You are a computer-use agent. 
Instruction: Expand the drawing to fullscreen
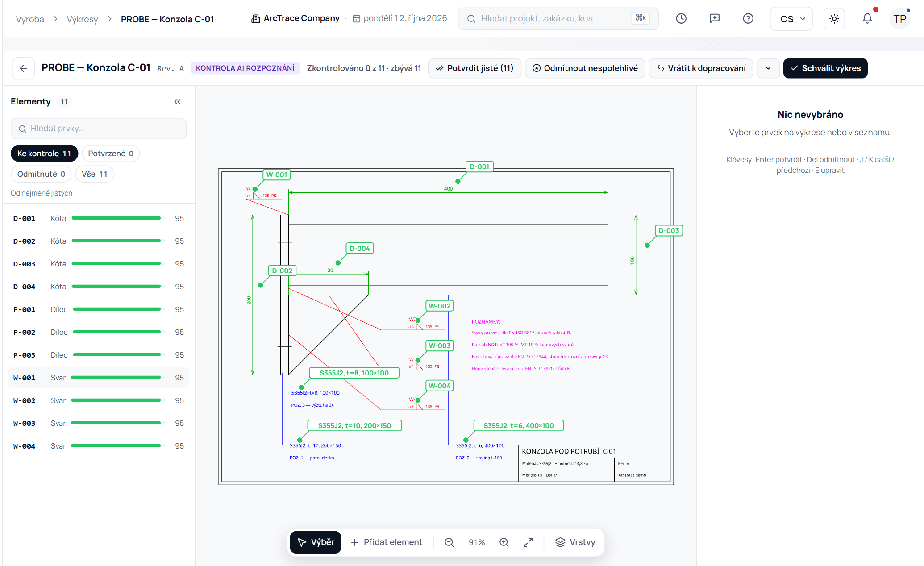(528, 542)
